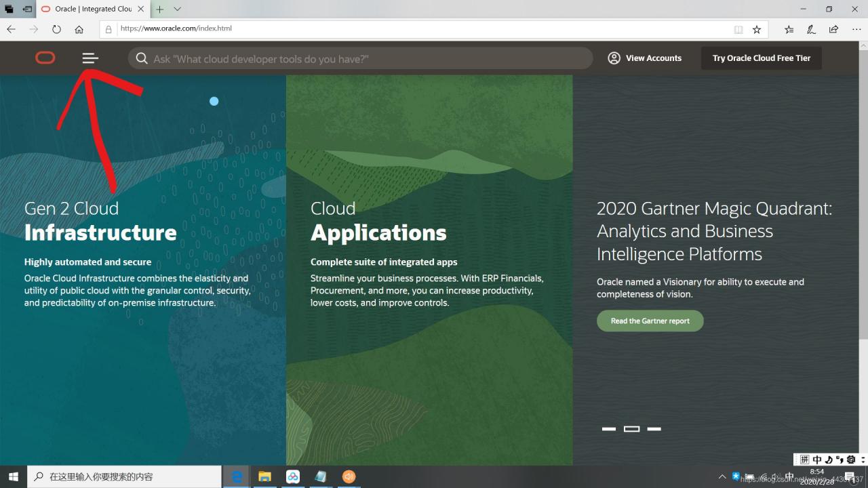This screenshot has width=868, height=488.
Task: Select the third carousel slide indicator
Action: [654, 429]
